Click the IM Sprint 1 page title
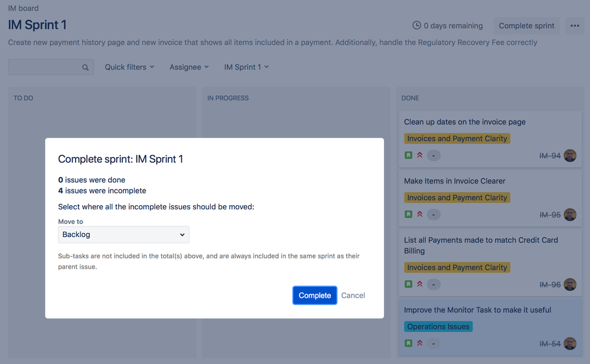Image resolution: width=590 pixels, height=364 pixels. click(x=37, y=25)
